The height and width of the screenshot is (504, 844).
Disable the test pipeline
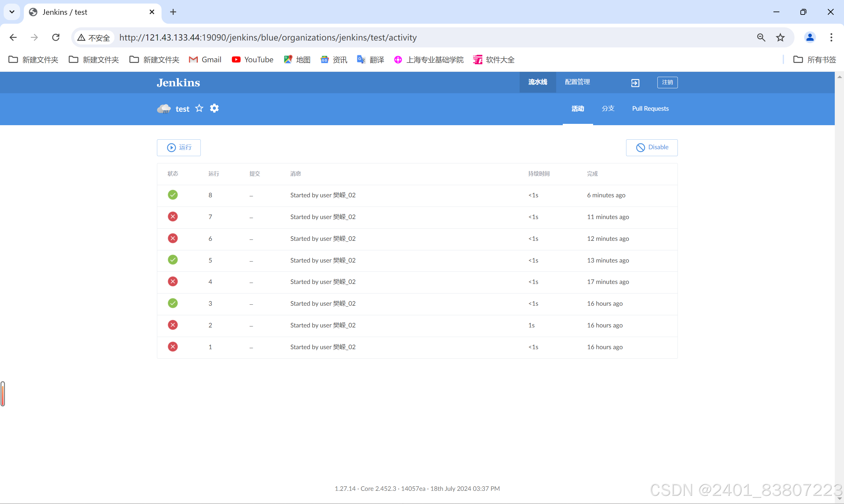pos(651,147)
